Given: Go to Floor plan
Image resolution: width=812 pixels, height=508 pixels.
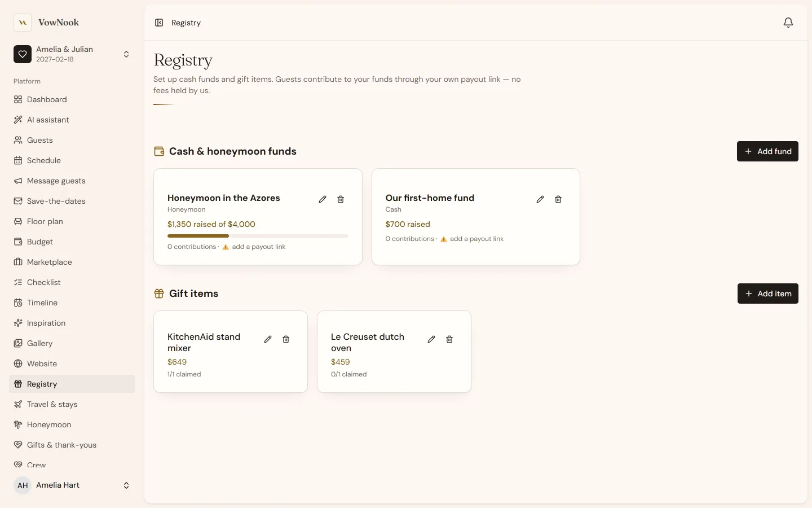Looking at the screenshot, I should click(x=72, y=221).
